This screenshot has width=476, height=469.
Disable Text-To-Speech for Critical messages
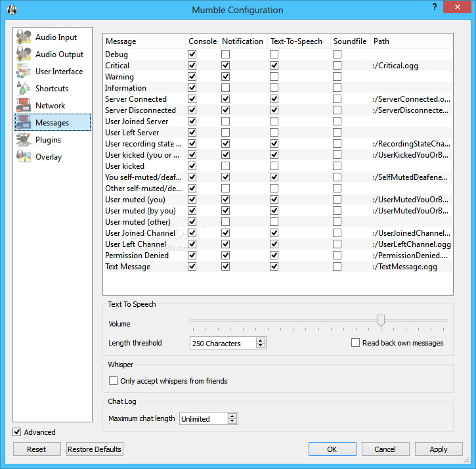click(x=274, y=65)
